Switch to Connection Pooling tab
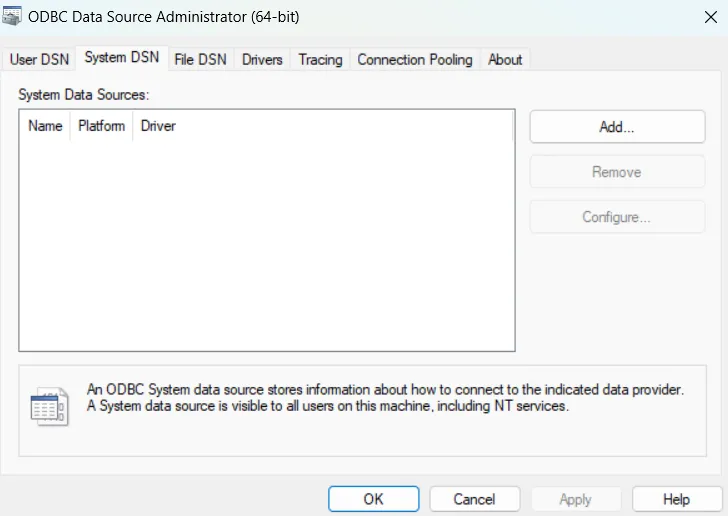Viewport: 728px width, 516px height. [x=415, y=59]
